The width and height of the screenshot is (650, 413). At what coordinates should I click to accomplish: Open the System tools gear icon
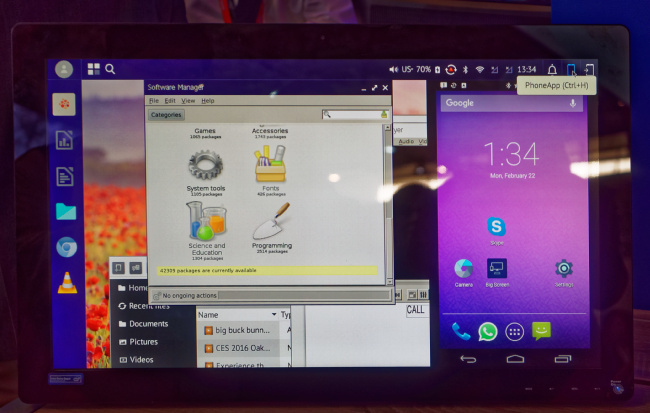pyautogui.click(x=206, y=166)
